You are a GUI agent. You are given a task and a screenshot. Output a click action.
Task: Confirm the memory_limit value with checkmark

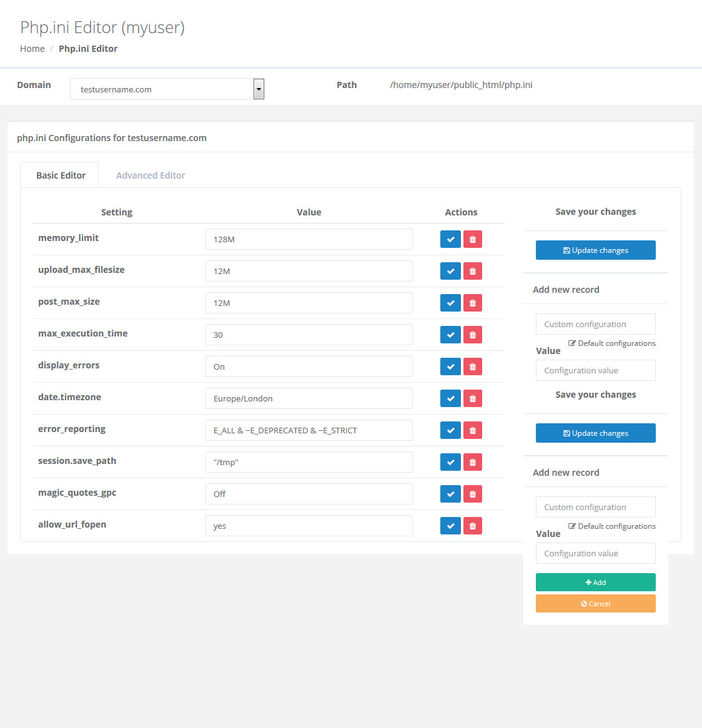(450, 240)
